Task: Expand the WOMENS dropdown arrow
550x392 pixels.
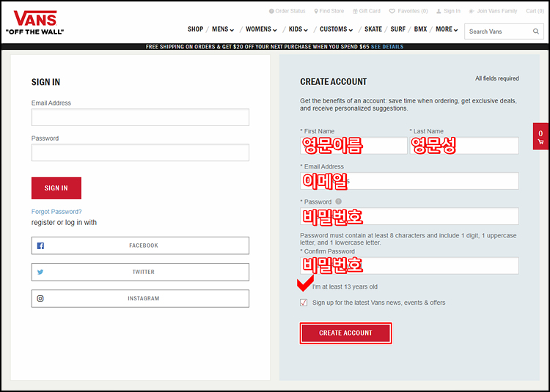Action: [275, 30]
